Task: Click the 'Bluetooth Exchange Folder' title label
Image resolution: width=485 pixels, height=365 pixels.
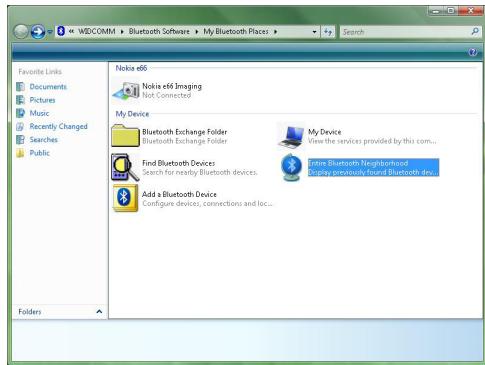Action: [x=185, y=132]
